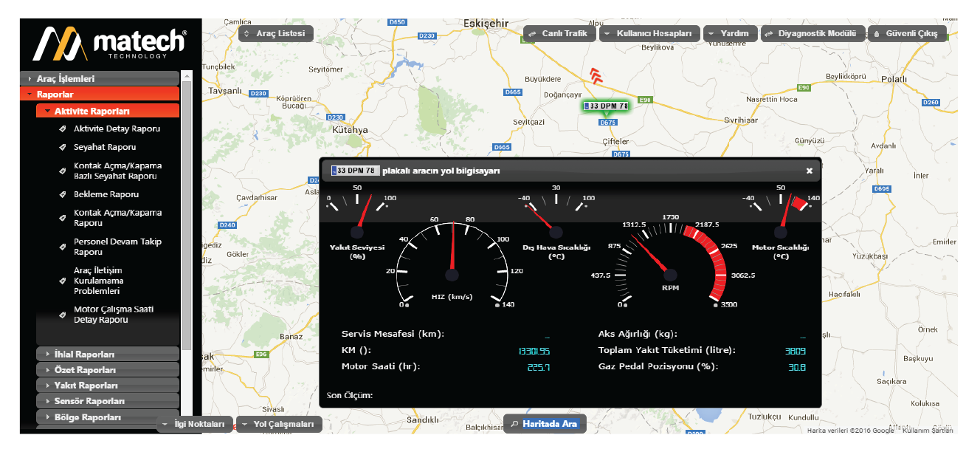Collapse the Raporlar section
This screenshot has width=980, height=452.
(99, 94)
